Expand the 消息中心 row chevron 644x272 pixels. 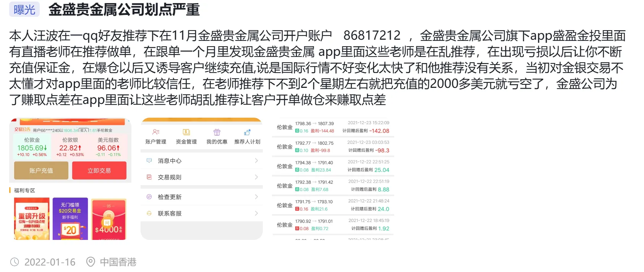tap(256, 160)
